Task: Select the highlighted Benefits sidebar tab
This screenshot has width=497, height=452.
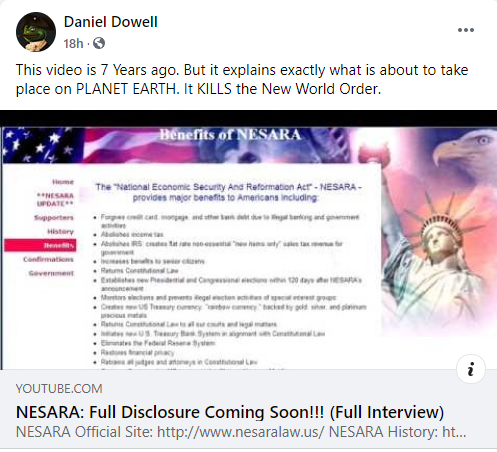Action: (x=40, y=245)
